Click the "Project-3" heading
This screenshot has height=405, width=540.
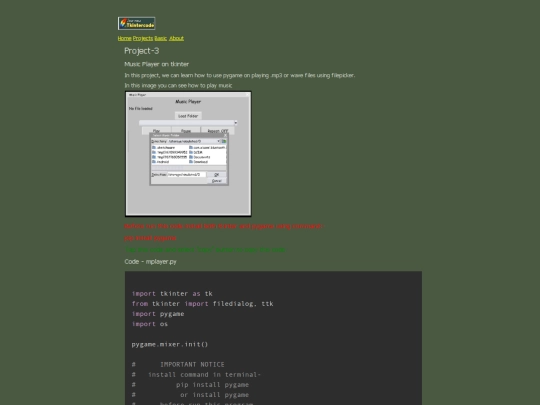[142, 51]
